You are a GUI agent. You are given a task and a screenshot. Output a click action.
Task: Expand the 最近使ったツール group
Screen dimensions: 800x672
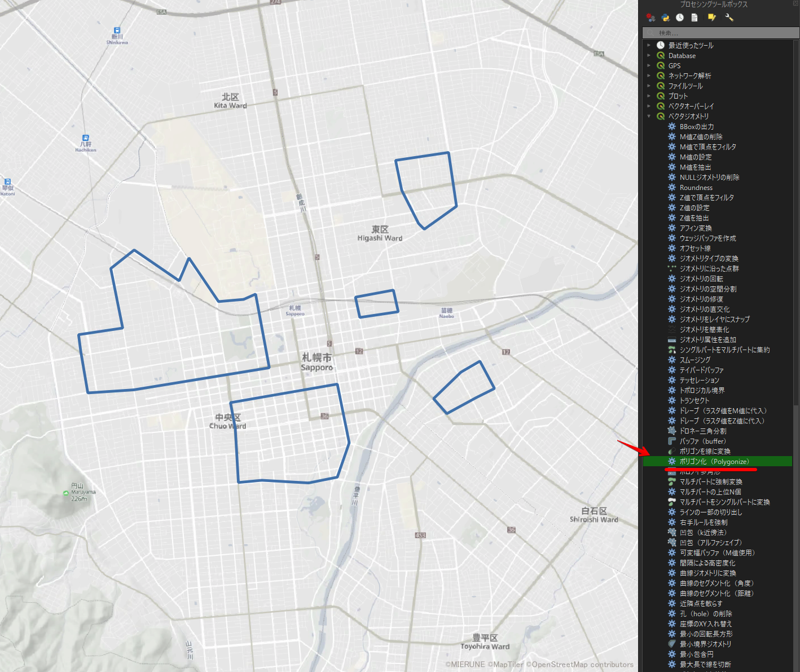(x=649, y=45)
